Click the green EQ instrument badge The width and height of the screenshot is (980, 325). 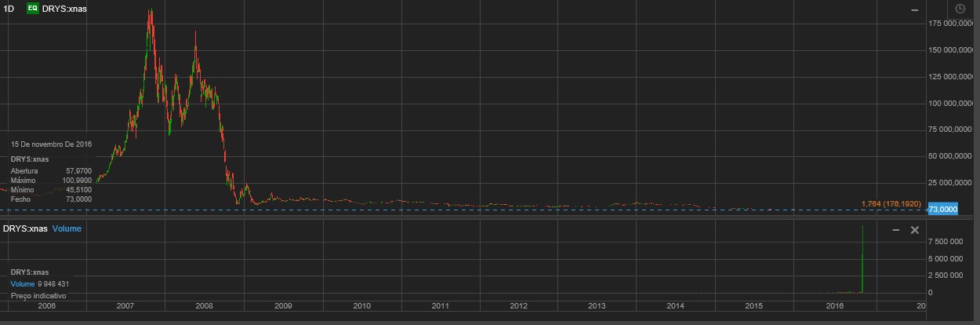pyautogui.click(x=32, y=8)
